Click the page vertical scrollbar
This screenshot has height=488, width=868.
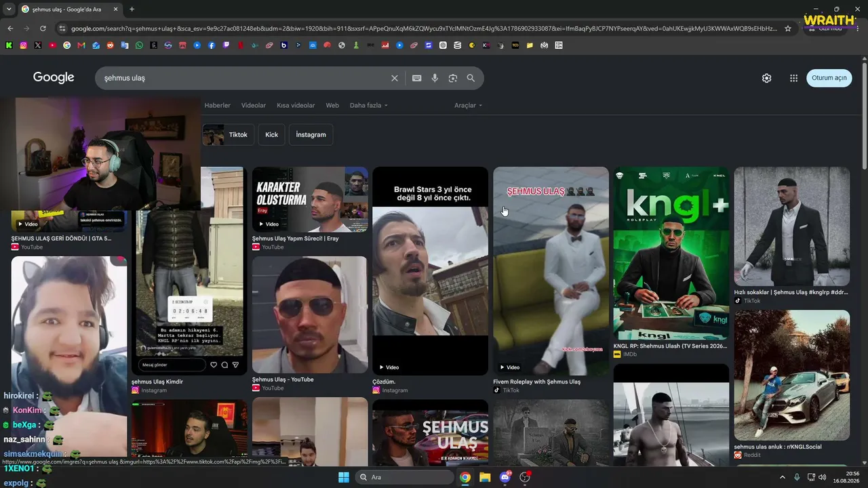tap(864, 115)
